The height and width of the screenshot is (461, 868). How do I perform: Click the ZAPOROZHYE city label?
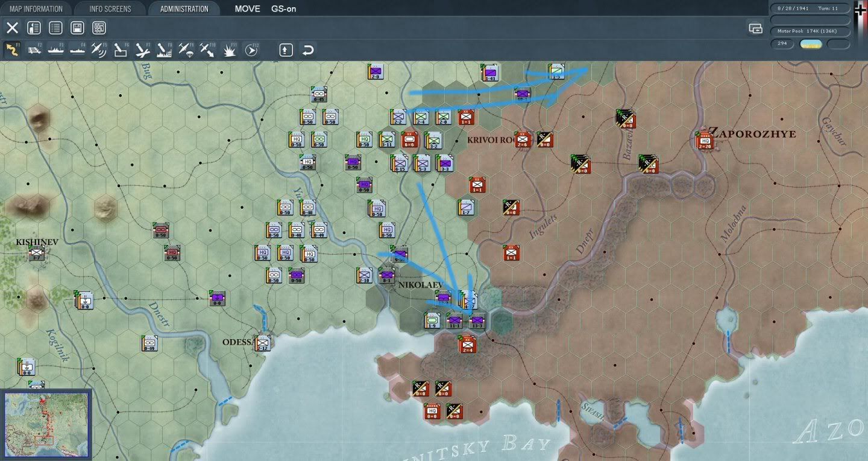[x=752, y=133]
